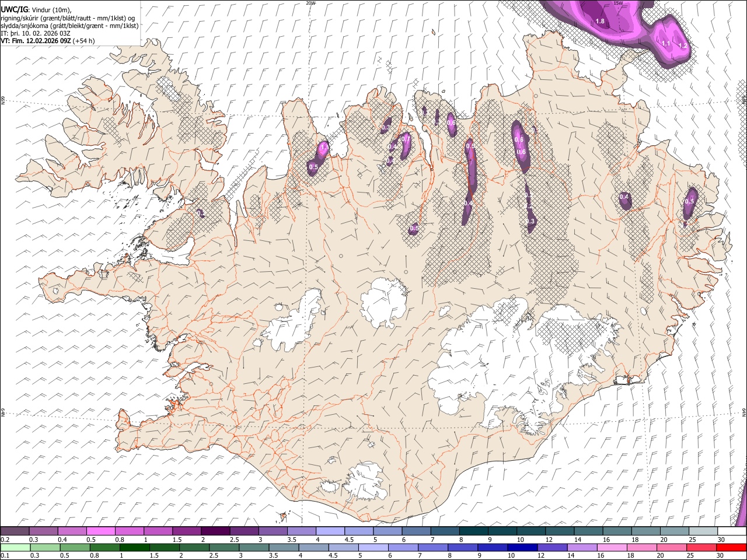
Task: Pick the bright red swatch at 30 in the rain scale
Action: pyautogui.click(x=731, y=547)
